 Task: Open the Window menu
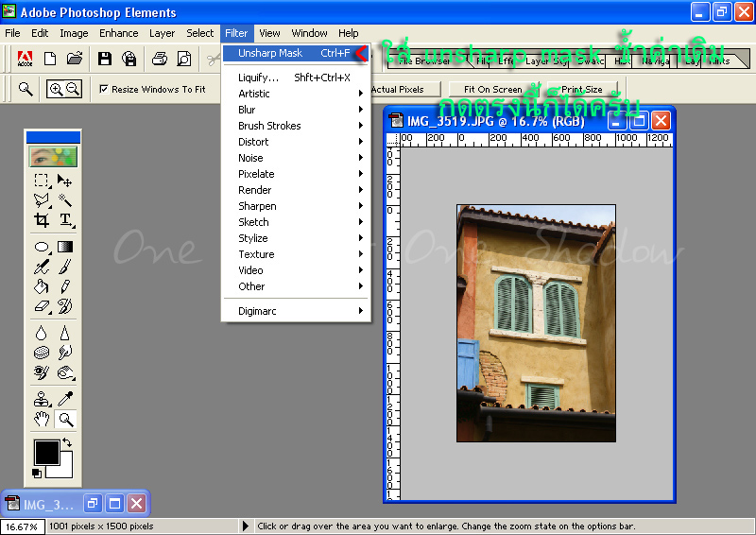click(x=309, y=33)
